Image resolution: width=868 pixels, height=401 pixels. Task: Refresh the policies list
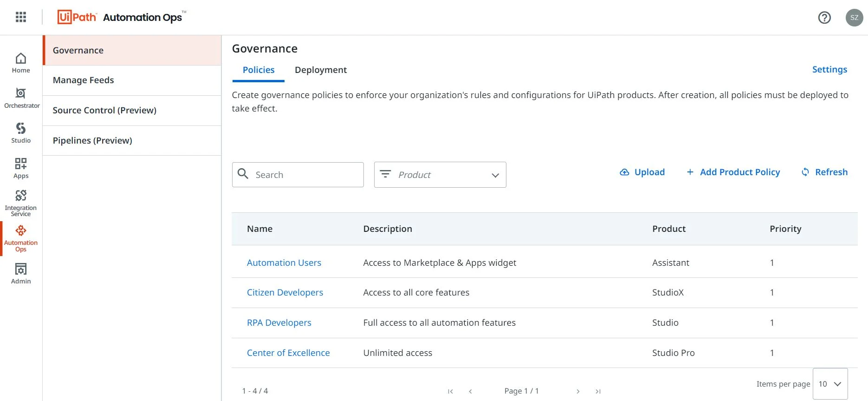[824, 172]
